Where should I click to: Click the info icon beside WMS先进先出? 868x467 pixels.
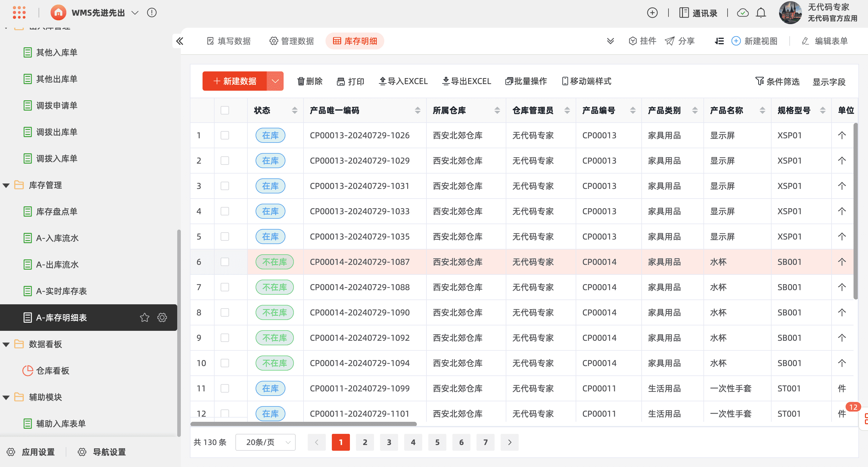(x=152, y=13)
